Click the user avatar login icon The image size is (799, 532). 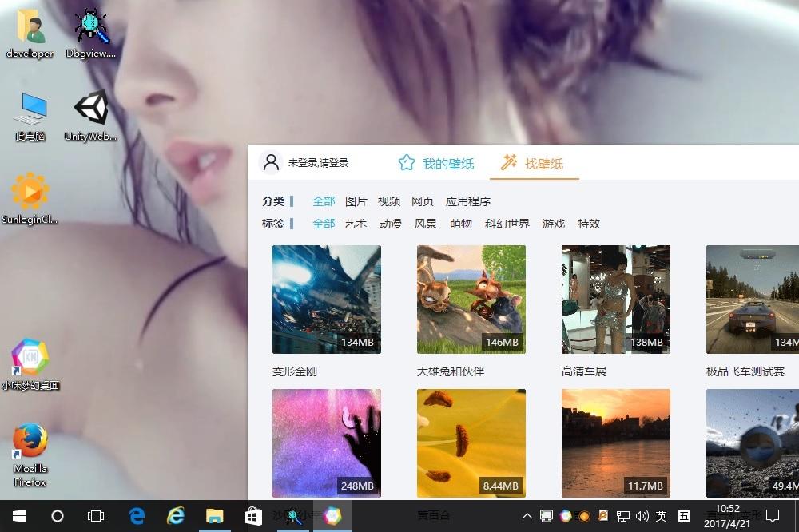point(272,162)
